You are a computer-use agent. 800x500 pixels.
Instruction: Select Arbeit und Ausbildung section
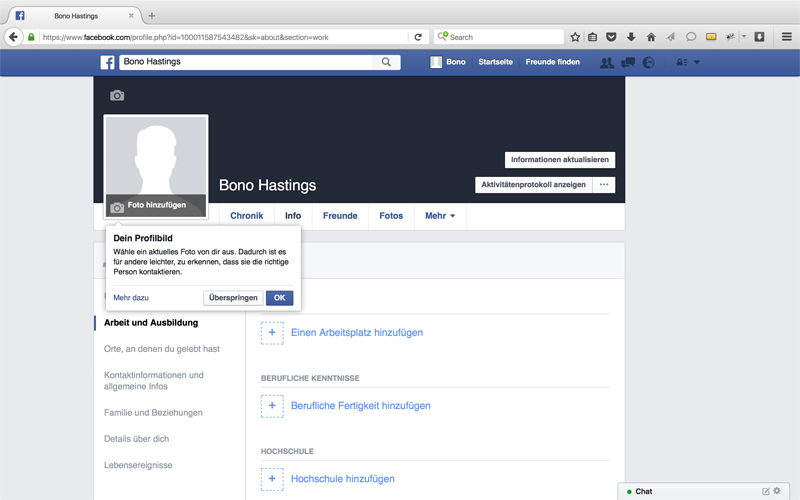(x=151, y=322)
